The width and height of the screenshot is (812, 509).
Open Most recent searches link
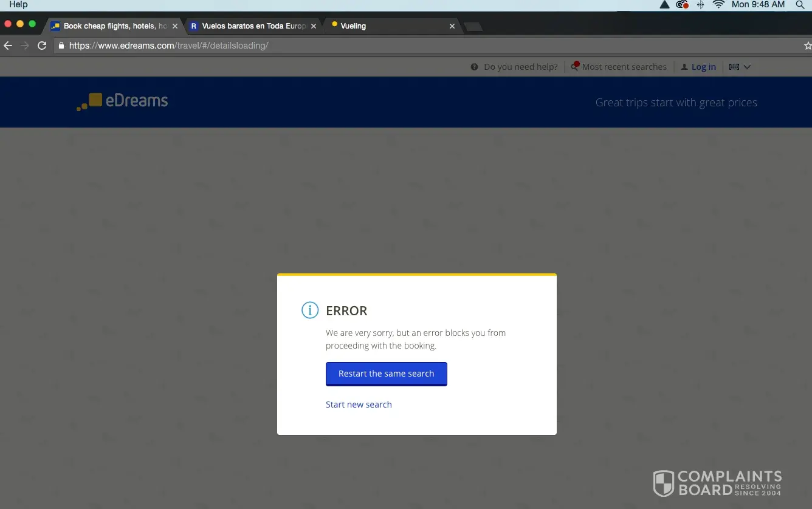click(x=624, y=67)
